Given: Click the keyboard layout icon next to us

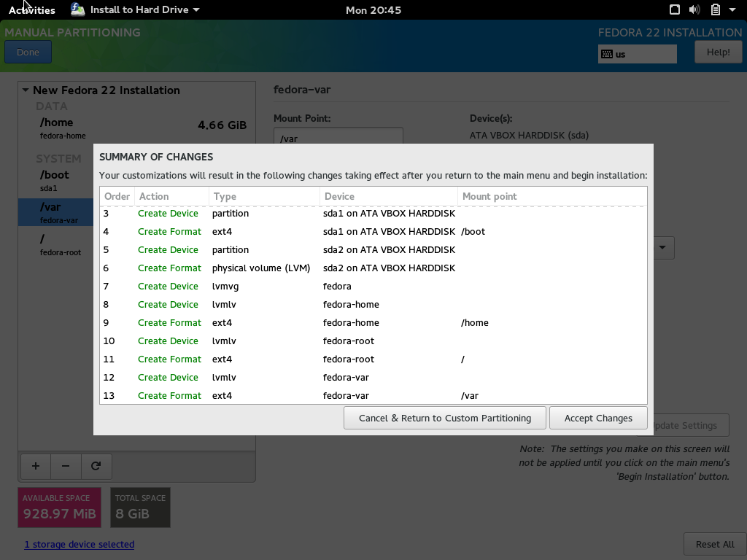Looking at the screenshot, I should pyautogui.click(x=607, y=54).
